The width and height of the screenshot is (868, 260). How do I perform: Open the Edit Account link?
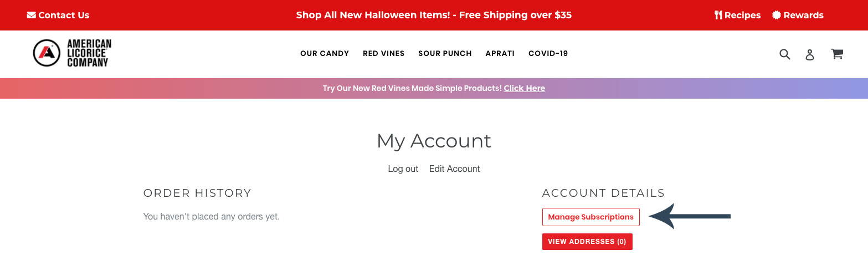click(454, 169)
